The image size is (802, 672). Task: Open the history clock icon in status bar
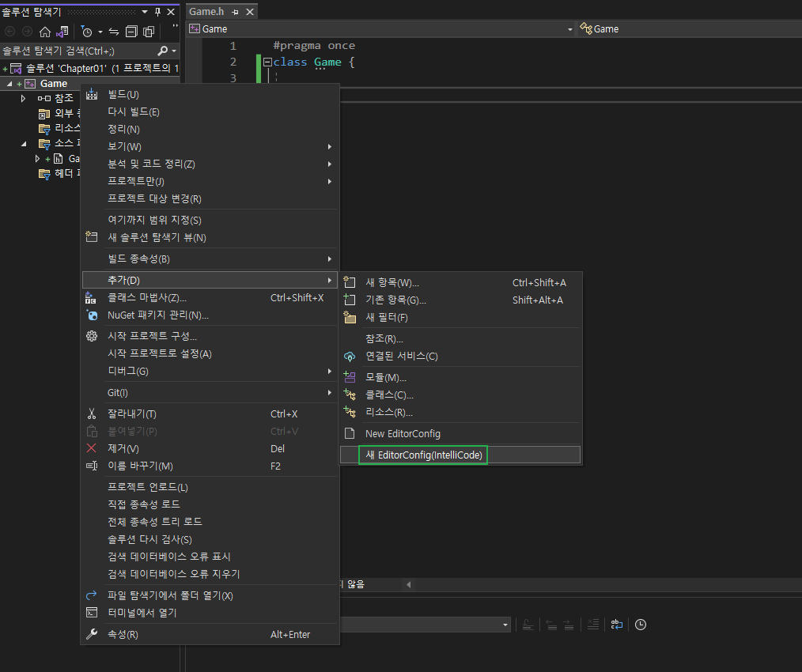(x=641, y=624)
